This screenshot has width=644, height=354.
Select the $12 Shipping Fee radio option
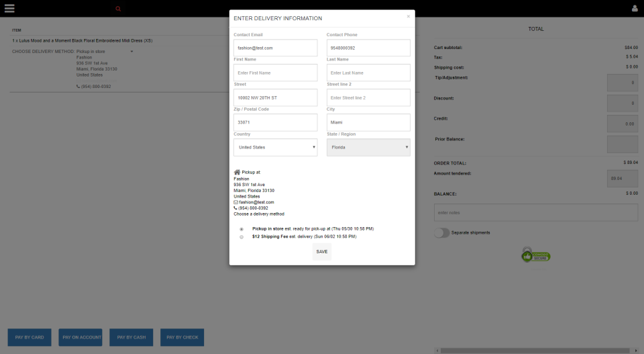coord(241,237)
